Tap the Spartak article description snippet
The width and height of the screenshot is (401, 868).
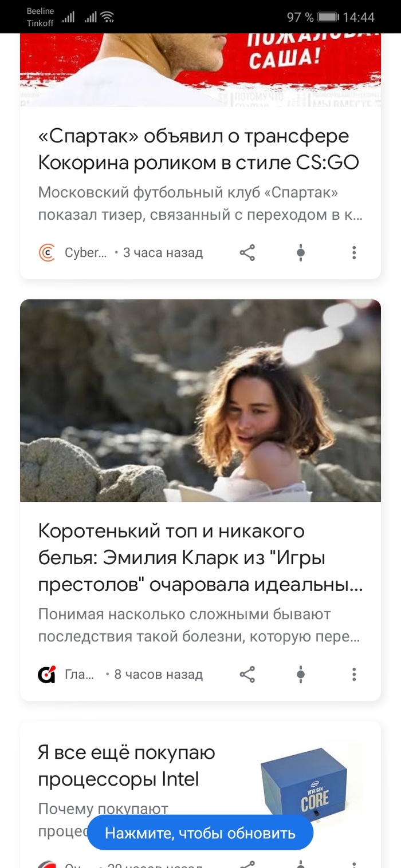(200, 205)
